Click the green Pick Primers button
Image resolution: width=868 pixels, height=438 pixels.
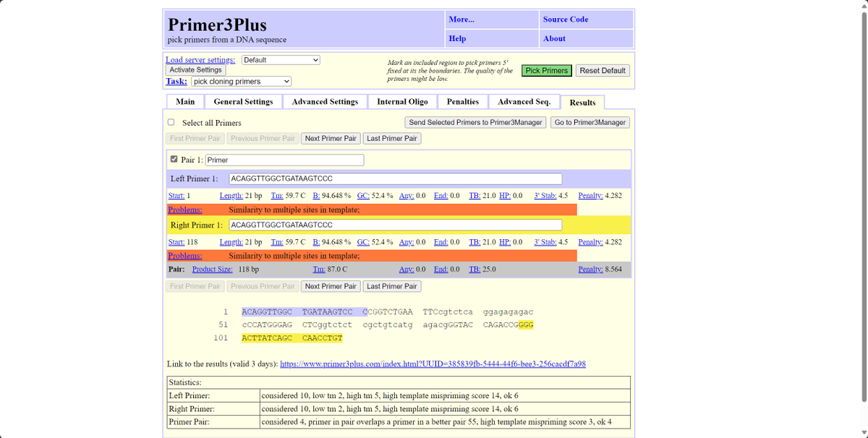[x=547, y=71]
